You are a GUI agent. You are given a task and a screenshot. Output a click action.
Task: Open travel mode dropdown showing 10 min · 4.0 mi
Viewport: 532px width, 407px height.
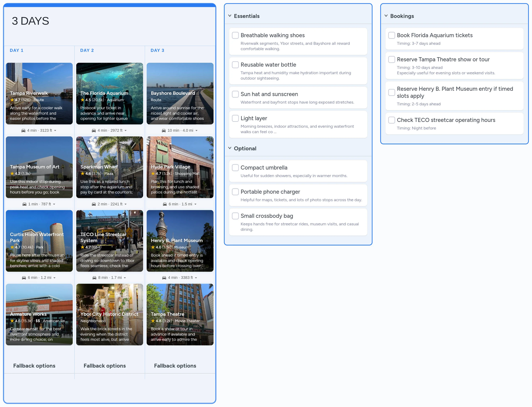click(x=196, y=131)
